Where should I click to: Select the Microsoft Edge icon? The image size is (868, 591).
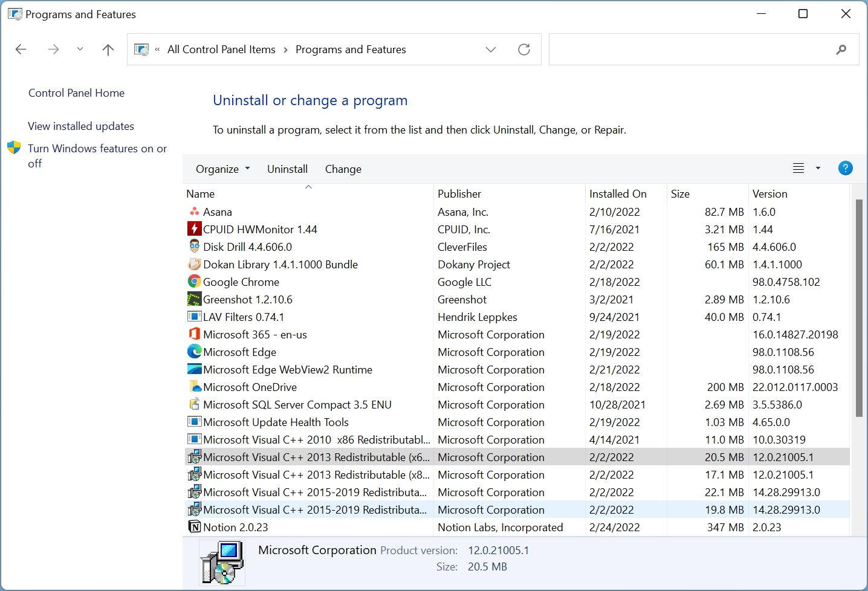pyautogui.click(x=194, y=352)
